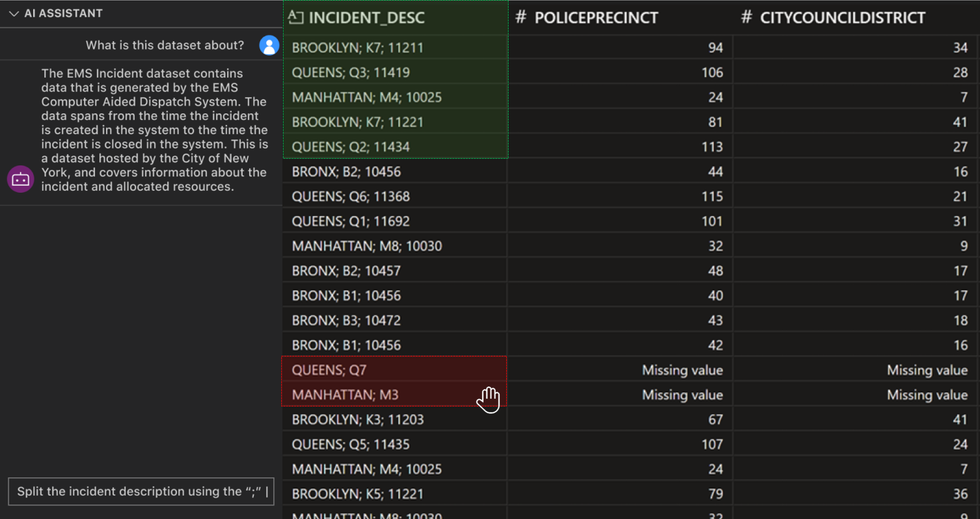Click the purple AI bot icon

click(x=20, y=179)
